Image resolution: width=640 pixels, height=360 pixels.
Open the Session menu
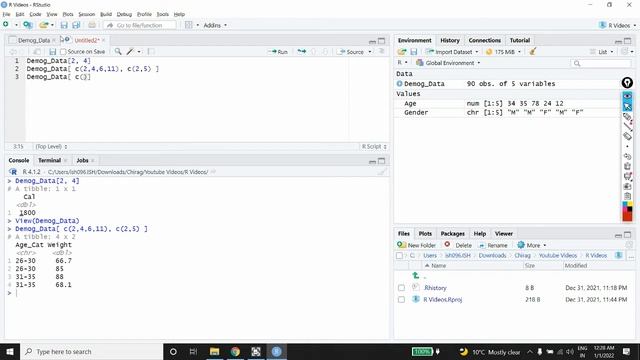(x=86, y=14)
